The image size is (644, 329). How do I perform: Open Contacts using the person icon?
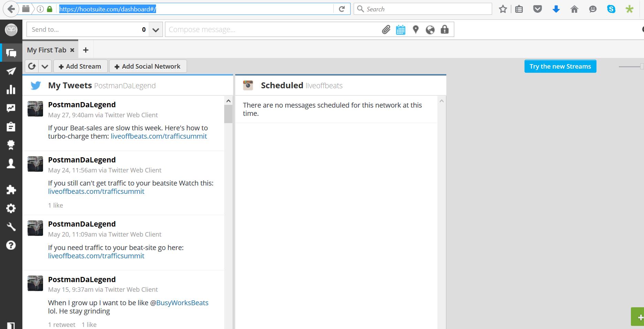[11, 164]
